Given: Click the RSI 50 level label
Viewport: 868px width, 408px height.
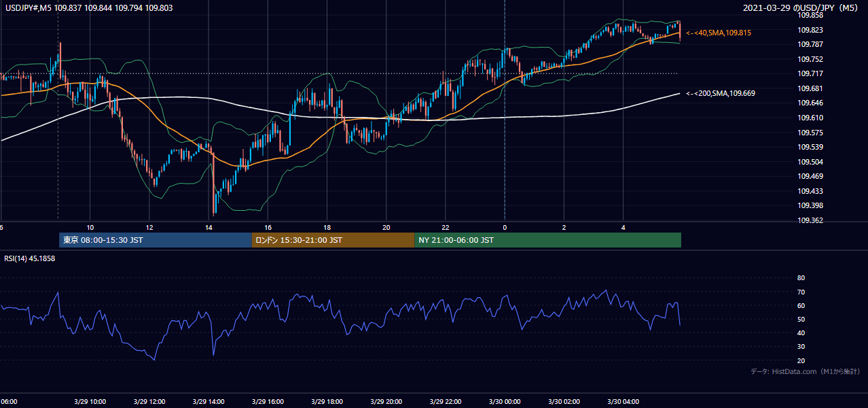Looking at the screenshot, I should (x=801, y=320).
